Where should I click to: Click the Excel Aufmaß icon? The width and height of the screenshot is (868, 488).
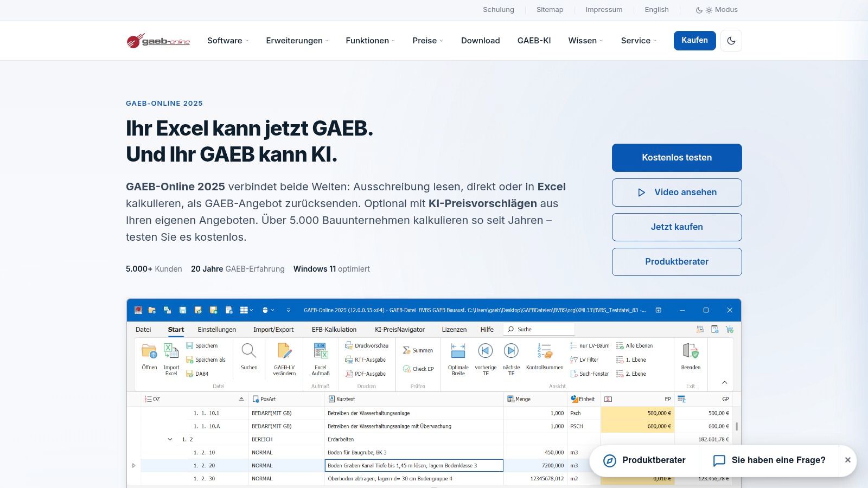(x=321, y=351)
